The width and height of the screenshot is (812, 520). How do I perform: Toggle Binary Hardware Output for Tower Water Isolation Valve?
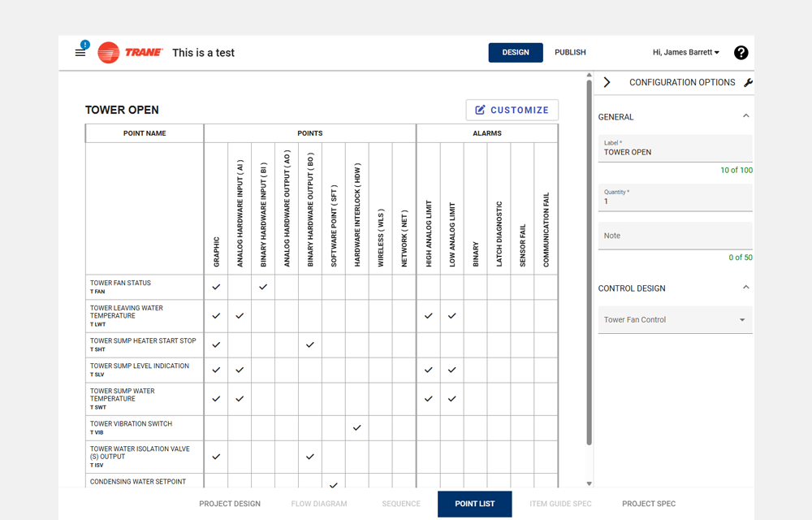click(x=309, y=457)
